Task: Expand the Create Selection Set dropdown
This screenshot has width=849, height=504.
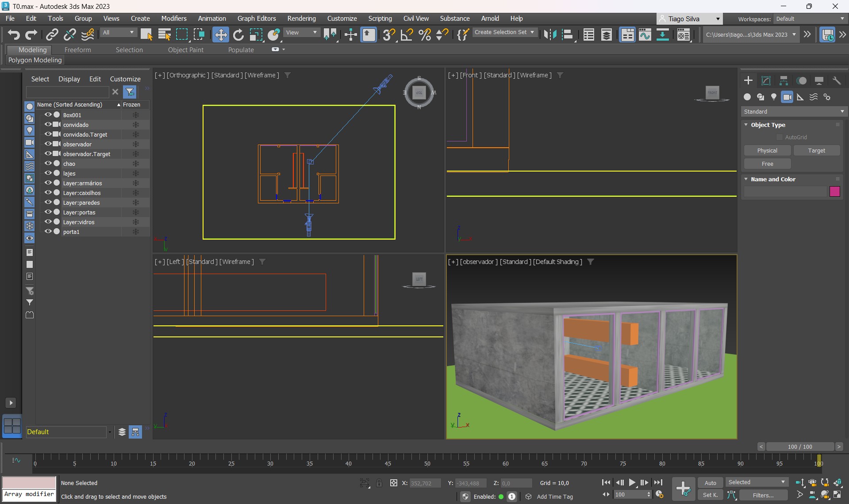Action: pos(532,32)
